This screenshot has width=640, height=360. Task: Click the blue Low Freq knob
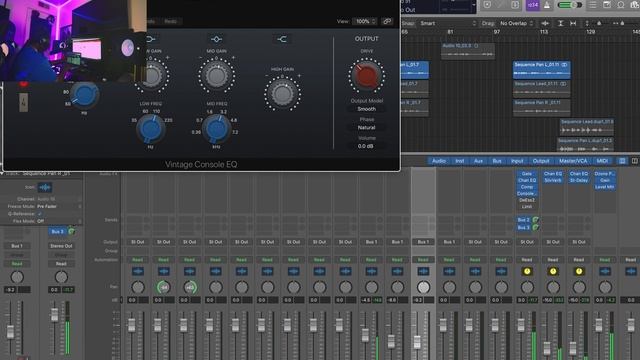(151, 129)
